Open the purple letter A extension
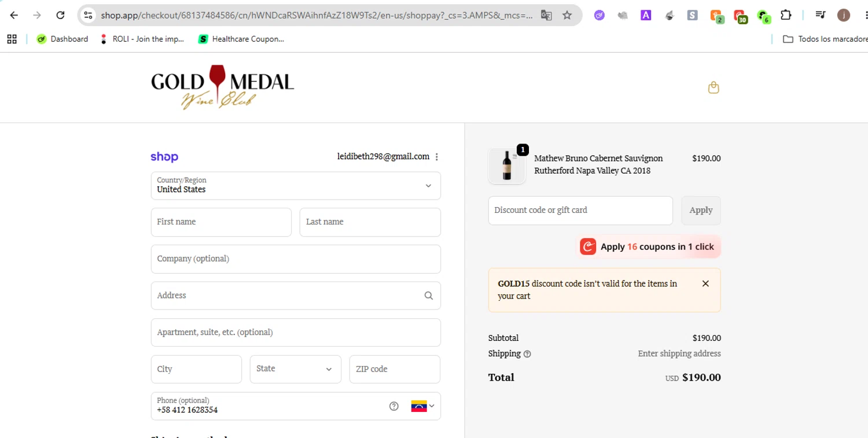Screen dimensions: 868x438 pyautogui.click(x=646, y=16)
